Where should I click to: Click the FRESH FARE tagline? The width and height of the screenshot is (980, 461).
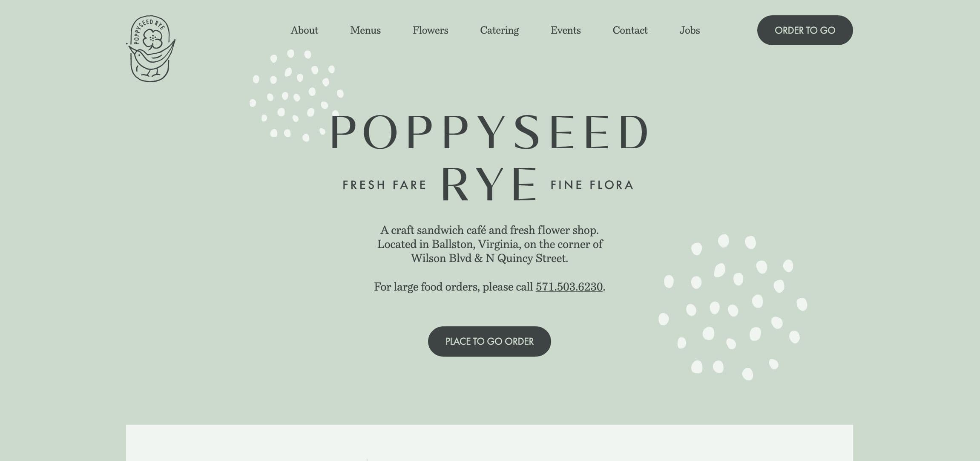coord(384,185)
